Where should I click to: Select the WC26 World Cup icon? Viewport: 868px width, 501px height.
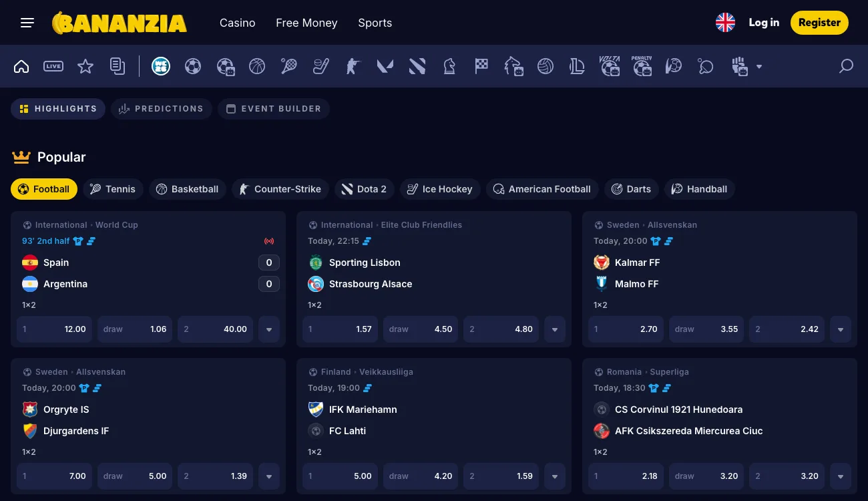[161, 66]
